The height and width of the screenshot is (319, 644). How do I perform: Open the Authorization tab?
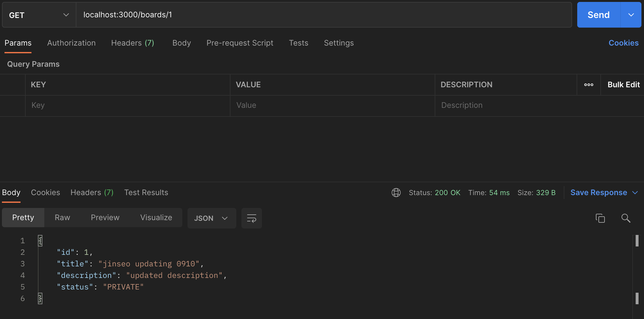[x=71, y=43]
